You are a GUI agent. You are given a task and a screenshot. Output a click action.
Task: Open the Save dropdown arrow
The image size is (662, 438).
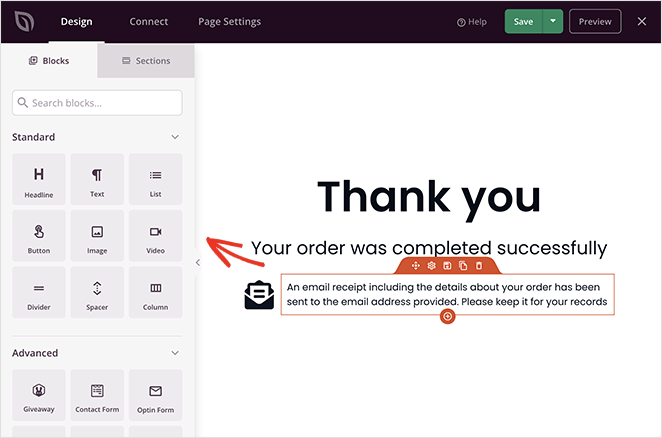point(553,21)
